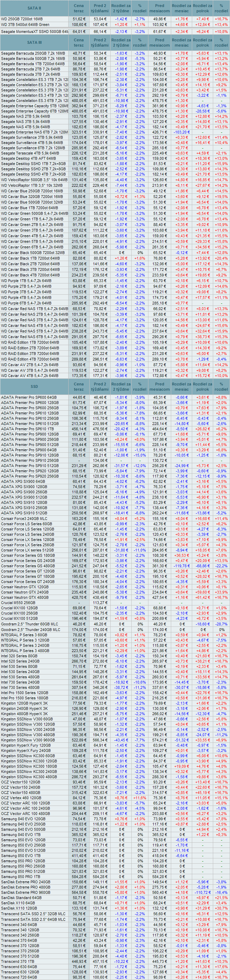The image size is (230, 980).
Task: Select 'Pred mesiacom' header in SSD section
Action: [x=160, y=386]
